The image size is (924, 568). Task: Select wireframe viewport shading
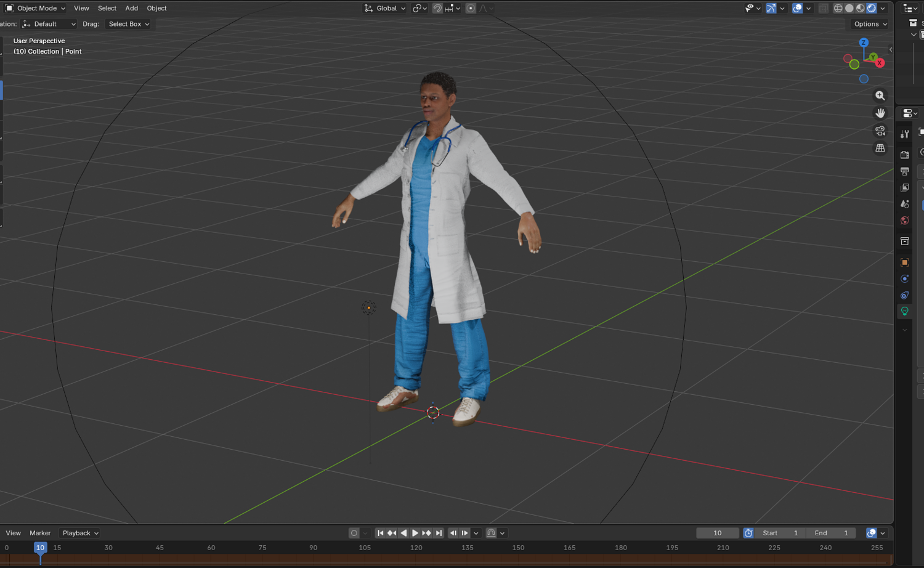838,8
